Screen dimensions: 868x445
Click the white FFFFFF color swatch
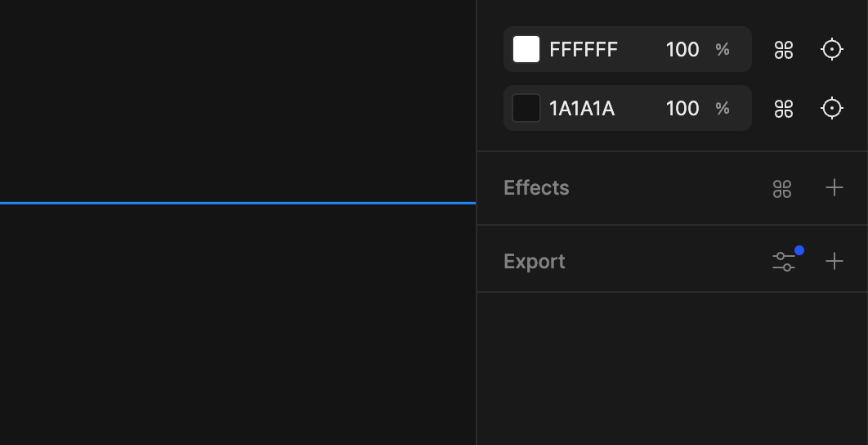pyautogui.click(x=526, y=49)
